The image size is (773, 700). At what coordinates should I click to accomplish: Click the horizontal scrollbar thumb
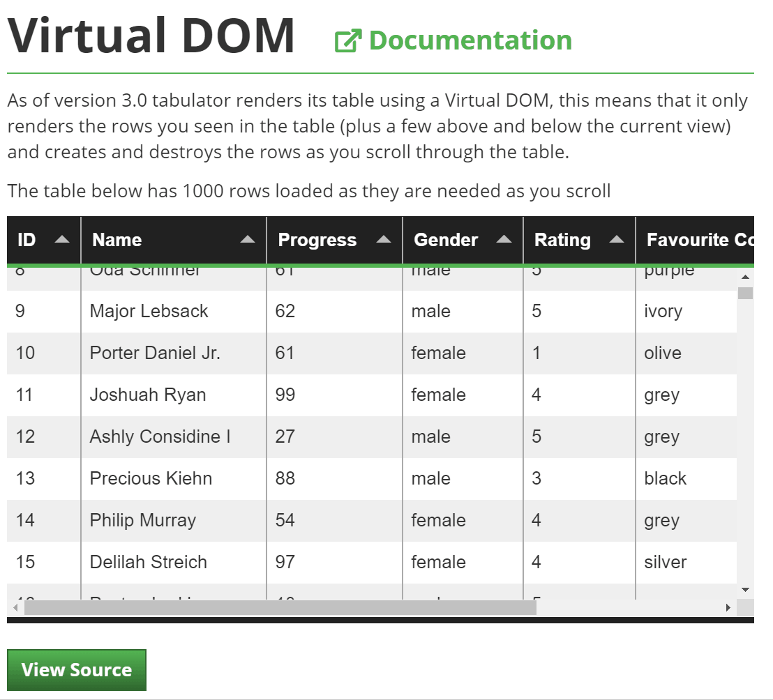pos(280,607)
